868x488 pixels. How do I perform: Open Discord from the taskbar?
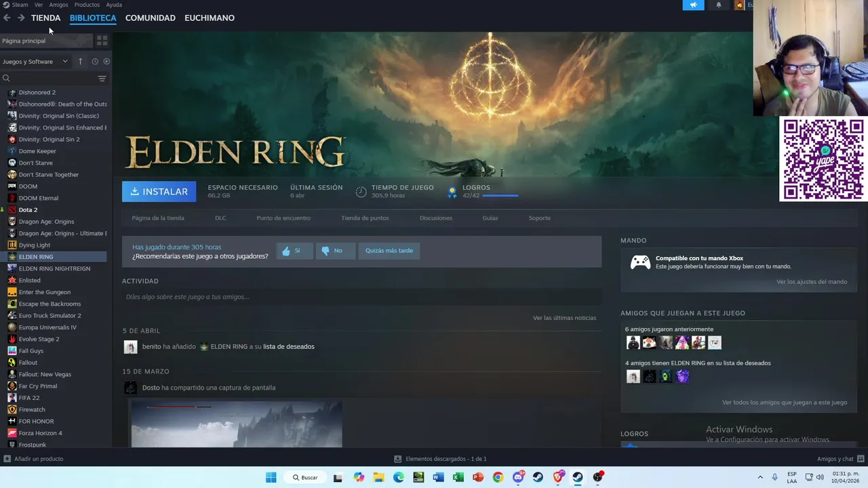pos(518,477)
